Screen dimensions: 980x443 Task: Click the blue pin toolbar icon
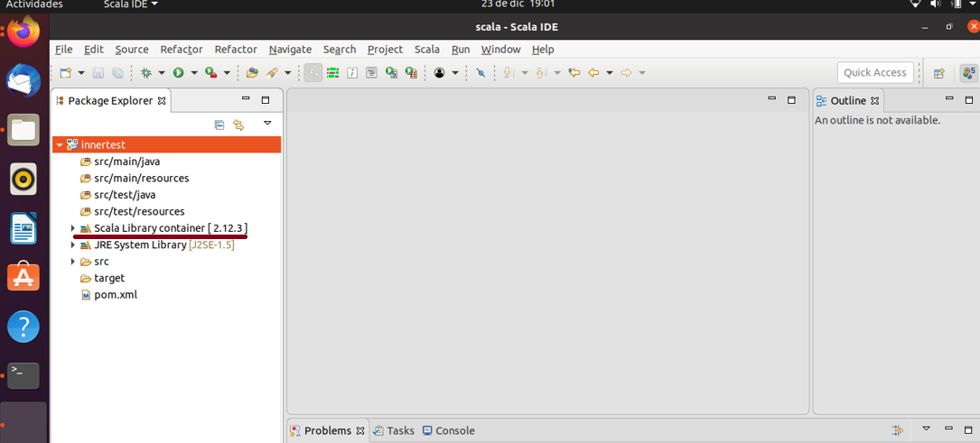coord(481,73)
